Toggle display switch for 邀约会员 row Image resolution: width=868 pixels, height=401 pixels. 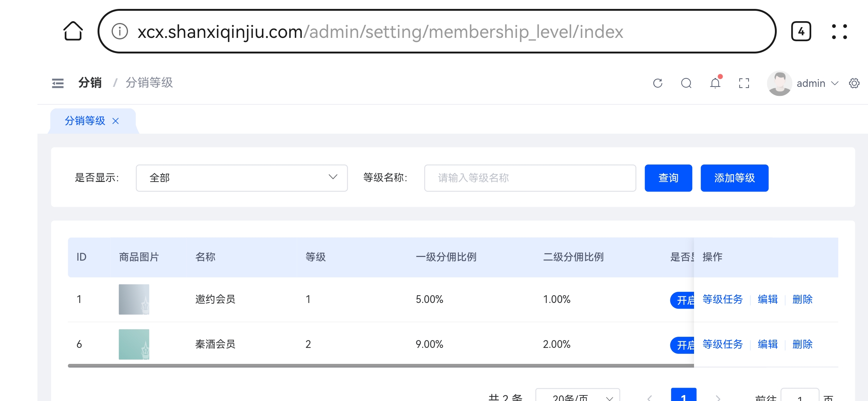683,300
